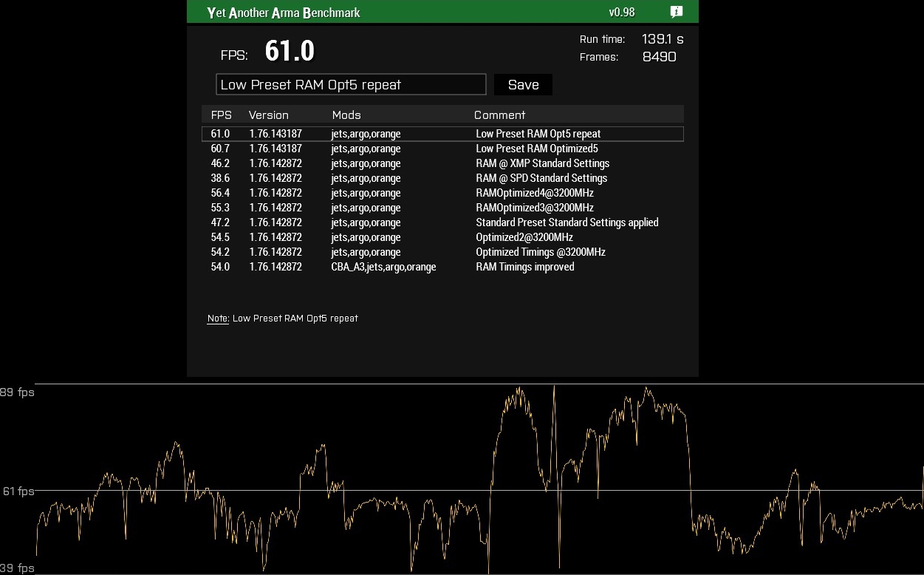Click the Comment column header
The image size is (924, 575).
coord(500,115)
